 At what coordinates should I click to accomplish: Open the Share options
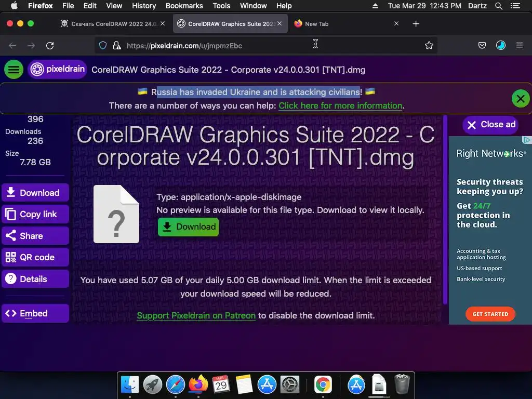pos(35,236)
